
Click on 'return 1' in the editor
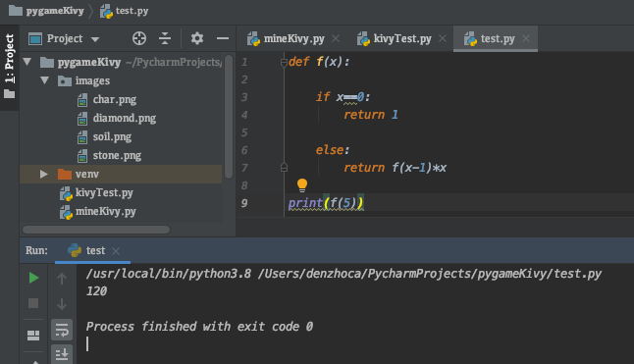pos(371,115)
